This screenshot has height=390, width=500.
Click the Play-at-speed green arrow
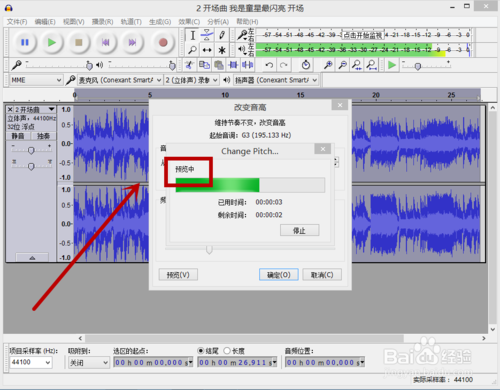tap(392, 65)
